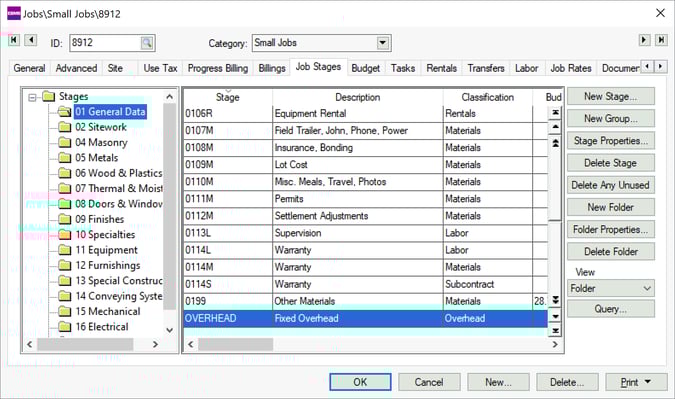Click the Query button
The image size is (675, 399).
pos(610,309)
